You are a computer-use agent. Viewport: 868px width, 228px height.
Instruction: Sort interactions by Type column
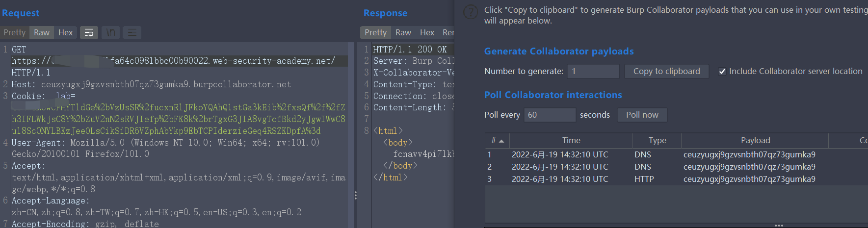click(657, 141)
